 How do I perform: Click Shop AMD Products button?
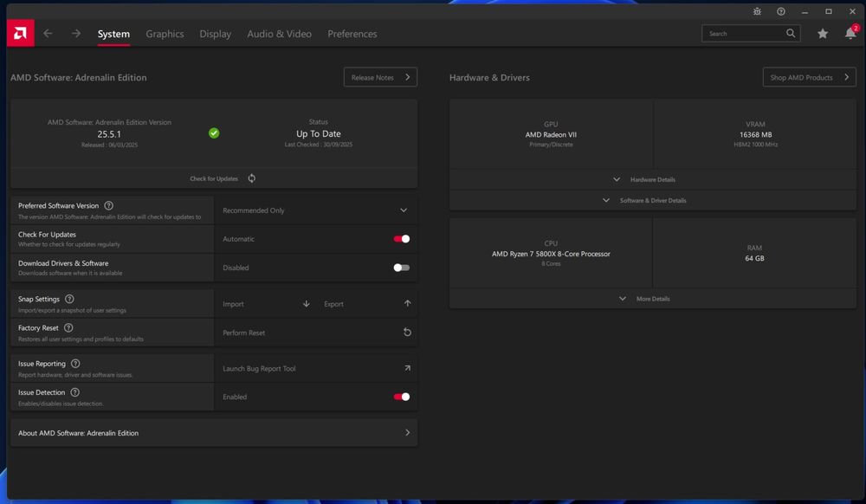808,77
